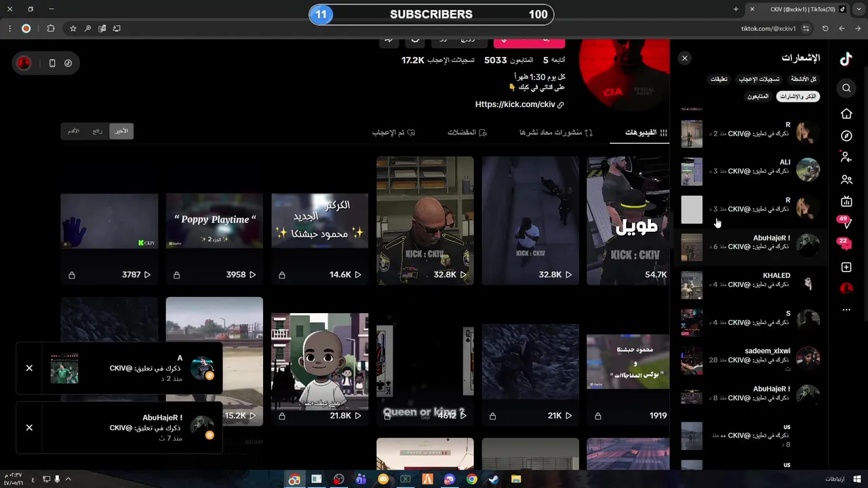Open the site information icon beside the URL
This screenshot has width=868, height=488.
coord(806,28)
